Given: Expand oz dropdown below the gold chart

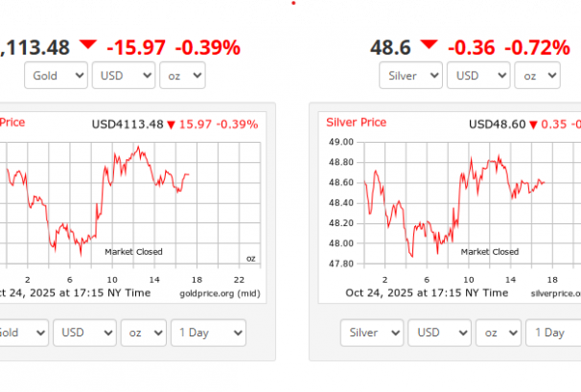Looking at the screenshot, I should tap(143, 333).
